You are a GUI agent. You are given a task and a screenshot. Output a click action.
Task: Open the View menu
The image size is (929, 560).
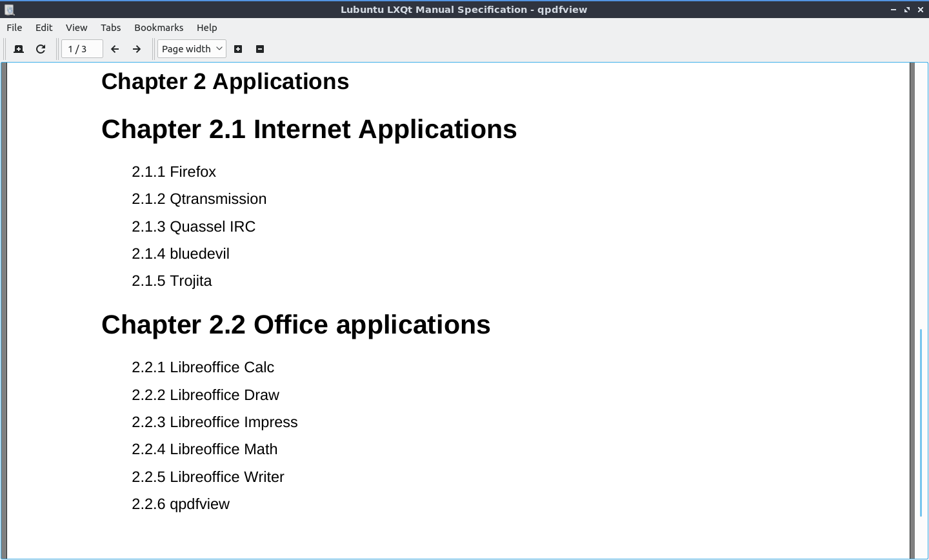pyautogui.click(x=76, y=28)
